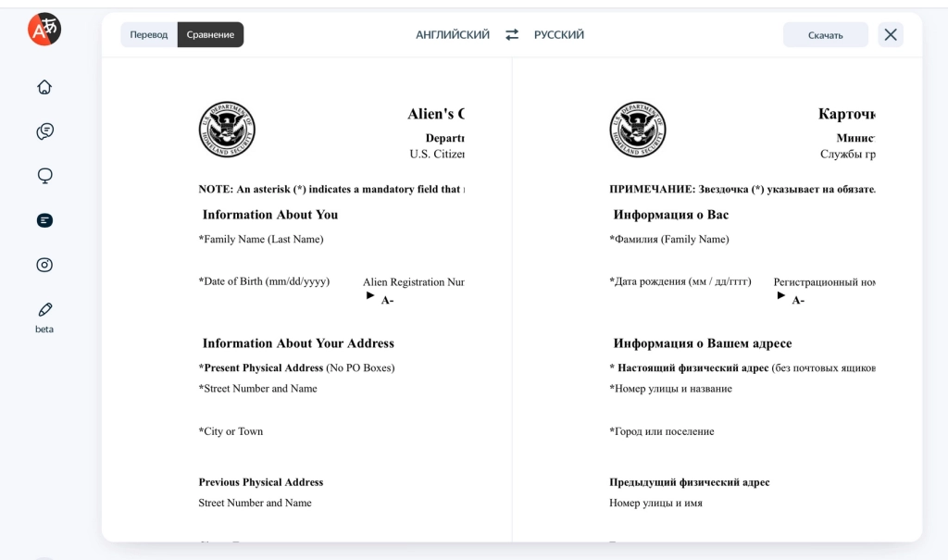
Task: Click the '*Family Name (Last Name)' label
Action: click(x=261, y=239)
